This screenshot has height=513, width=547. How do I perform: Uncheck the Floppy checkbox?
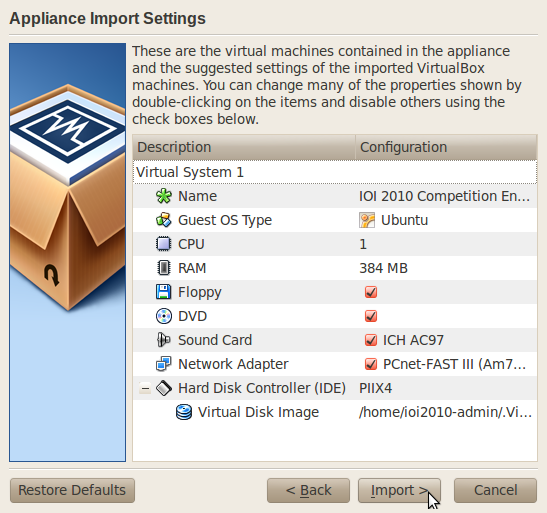[x=371, y=292]
